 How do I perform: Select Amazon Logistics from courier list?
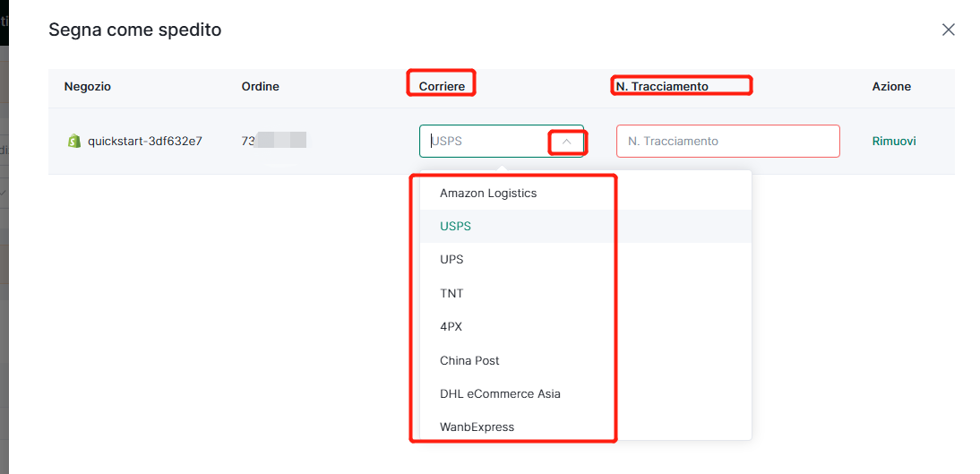pos(586,194)
